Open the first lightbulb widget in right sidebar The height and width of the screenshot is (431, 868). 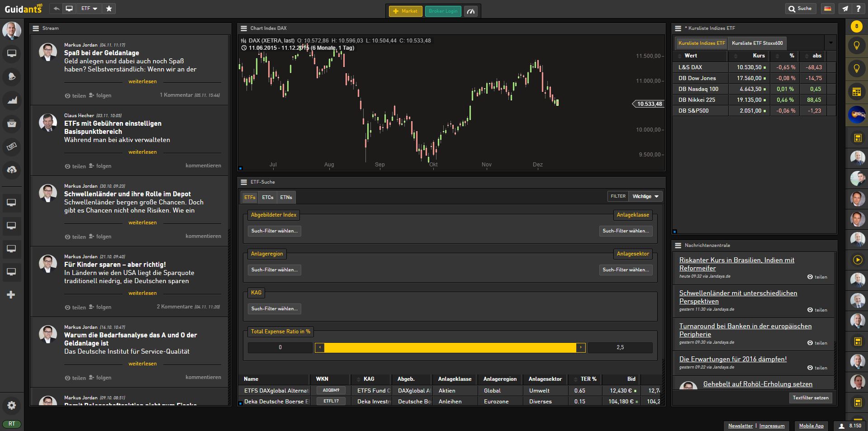coord(856,46)
